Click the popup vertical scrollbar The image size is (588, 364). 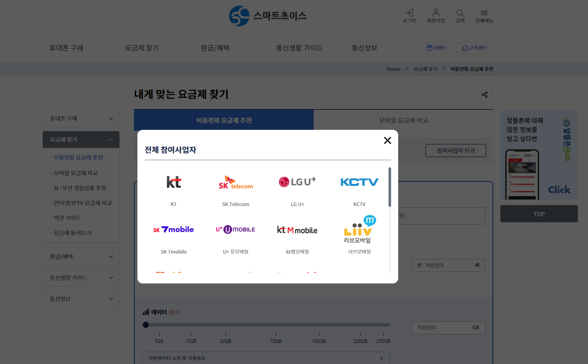(x=390, y=187)
